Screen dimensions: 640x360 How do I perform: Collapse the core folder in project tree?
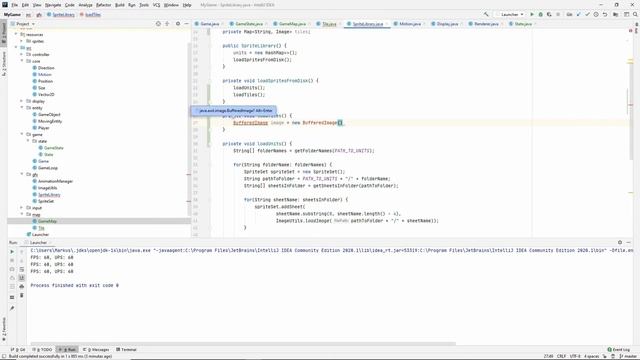pyautogui.click(x=22, y=61)
